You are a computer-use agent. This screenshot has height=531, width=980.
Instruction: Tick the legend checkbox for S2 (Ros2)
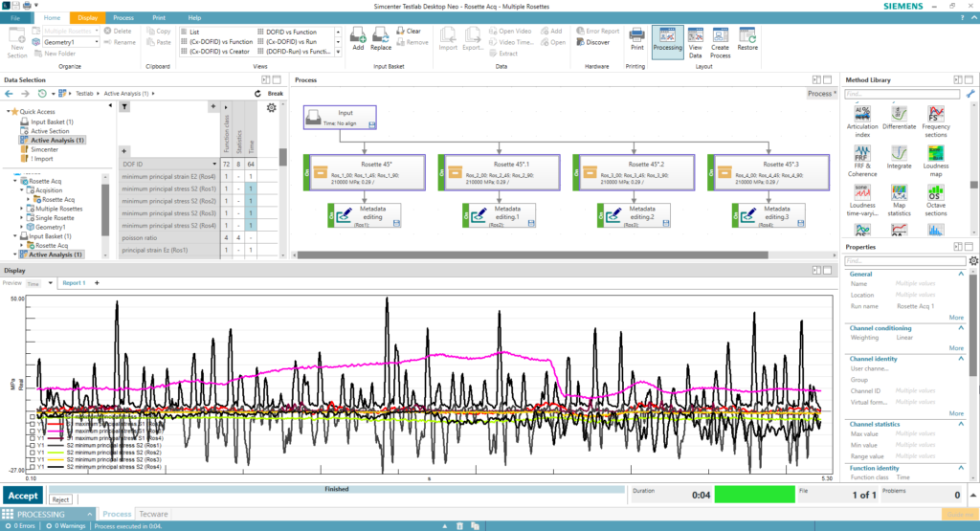(x=33, y=453)
